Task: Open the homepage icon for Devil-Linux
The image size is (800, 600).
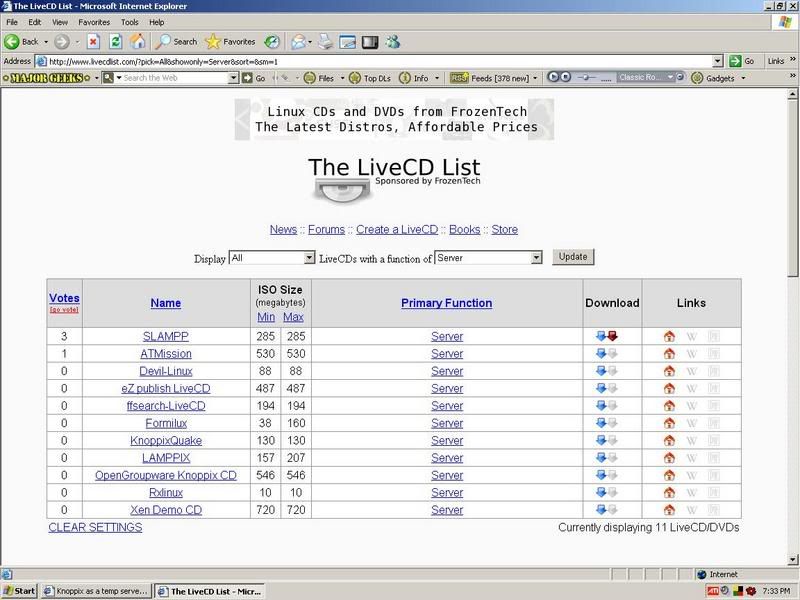Action: [669, 371]
